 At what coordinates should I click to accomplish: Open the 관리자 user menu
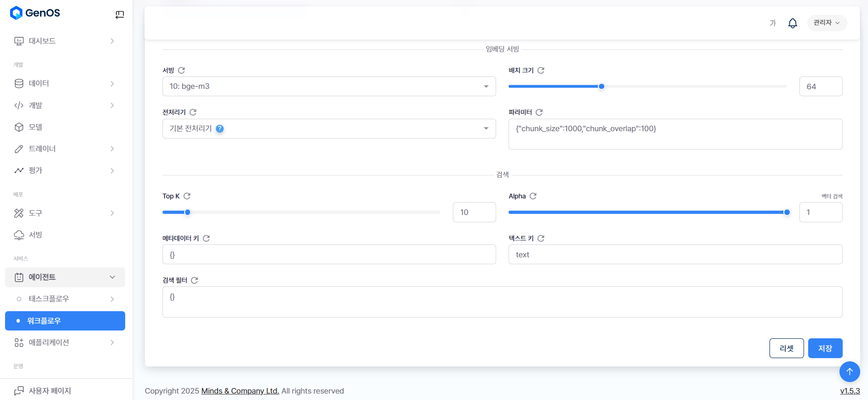click(827, 23)
